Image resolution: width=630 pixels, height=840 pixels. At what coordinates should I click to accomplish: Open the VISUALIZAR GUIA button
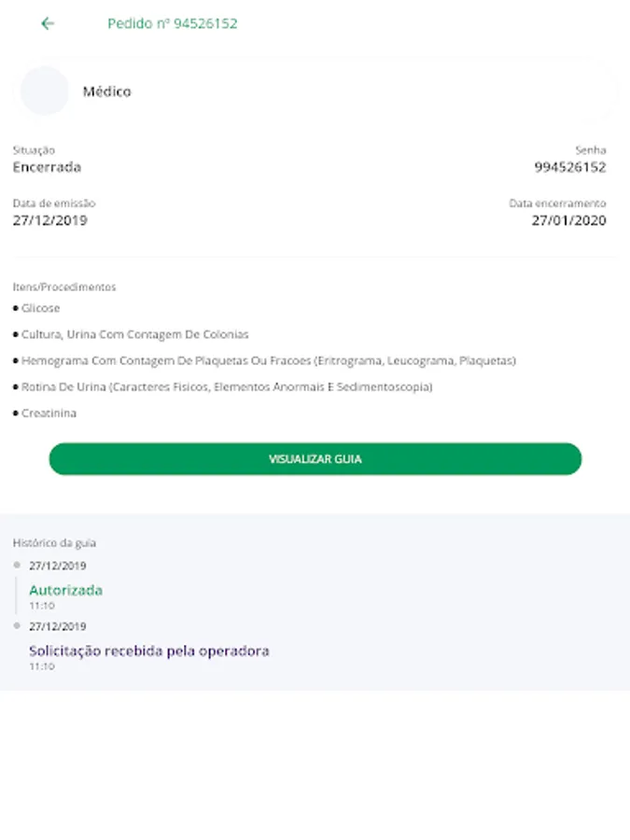coord(315,459)
